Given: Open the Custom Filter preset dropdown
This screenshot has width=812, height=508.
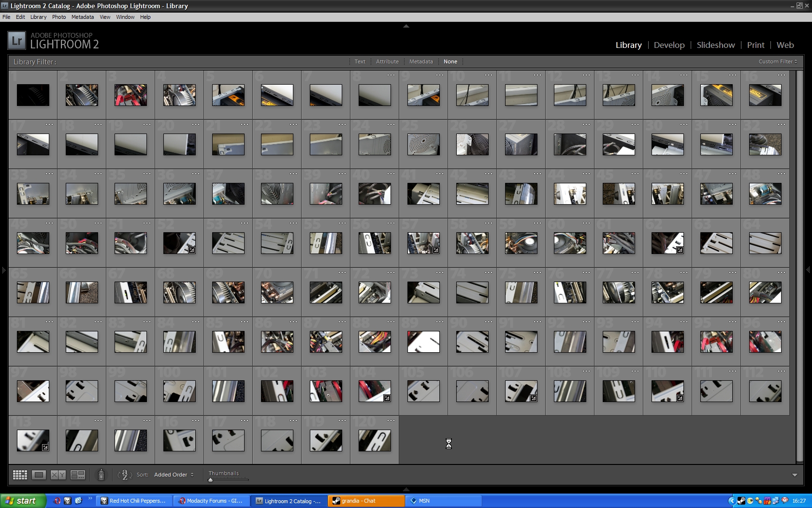Looking at the screenshot, I should 778,61.
